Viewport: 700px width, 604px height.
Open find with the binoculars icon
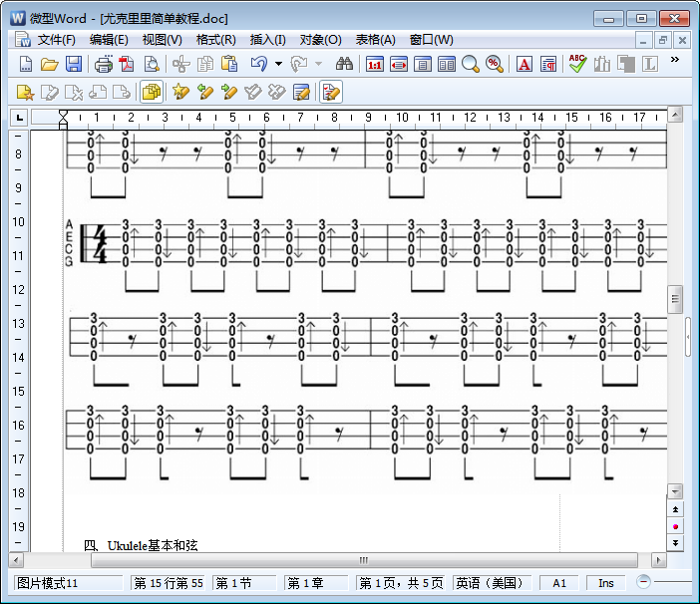click(x=344, y=64)
